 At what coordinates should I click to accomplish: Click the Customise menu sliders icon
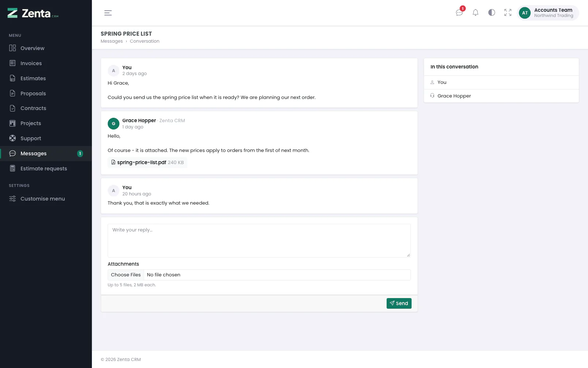coord(12,199)
